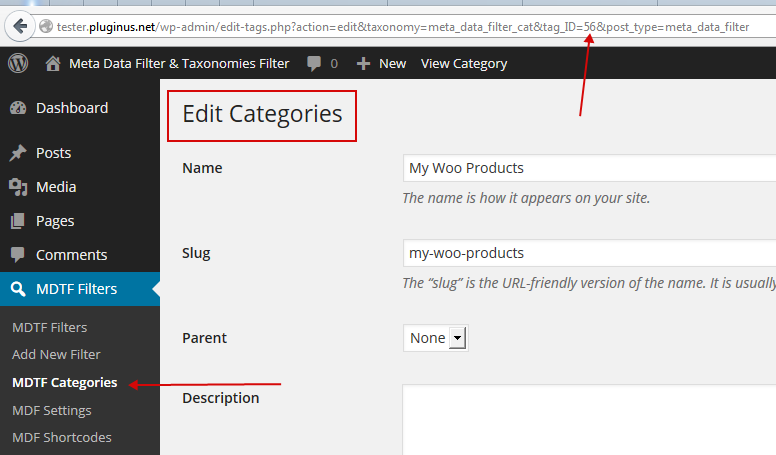Click the home icon for site
Viewport: 776px width, 455px height.
(x=53, y=63)
